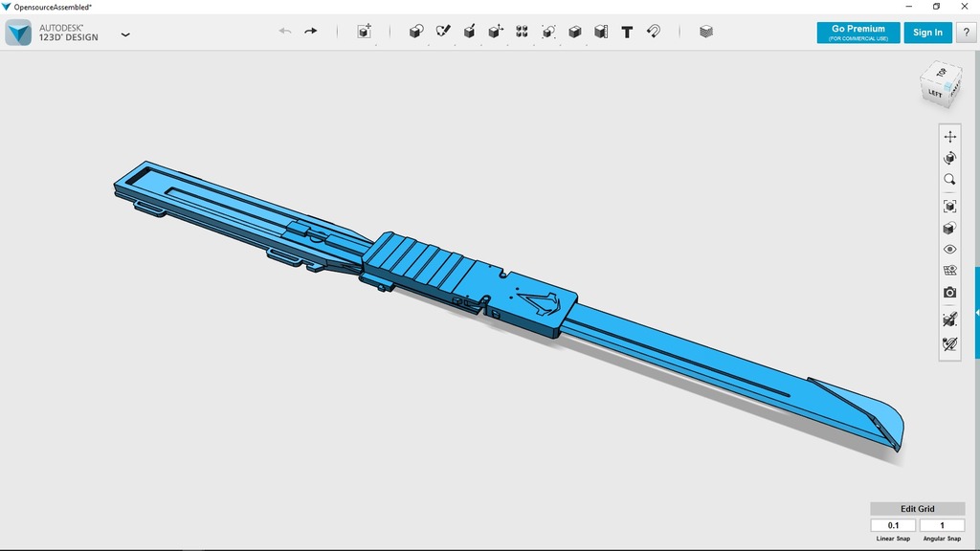The width and height of the screenshot is (980, 551).
Task: Select the Pan tool in navigation bar
Action: coord(949,137)
